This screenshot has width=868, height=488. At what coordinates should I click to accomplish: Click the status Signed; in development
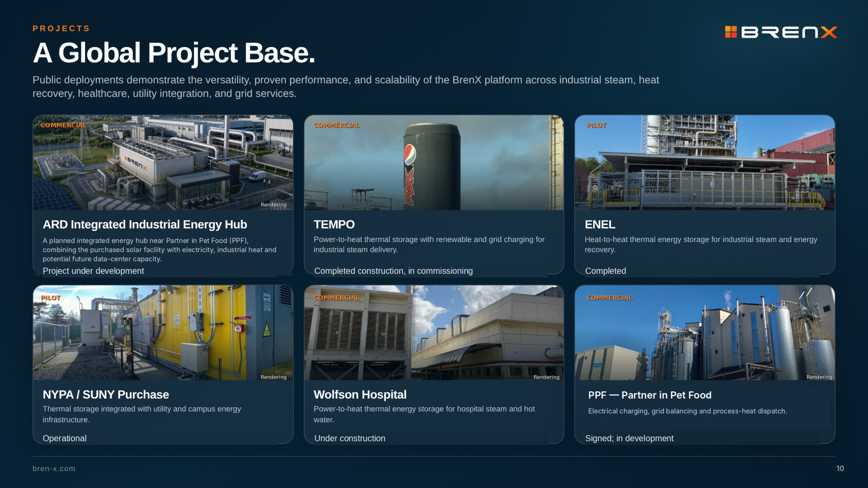click(629, 439)
